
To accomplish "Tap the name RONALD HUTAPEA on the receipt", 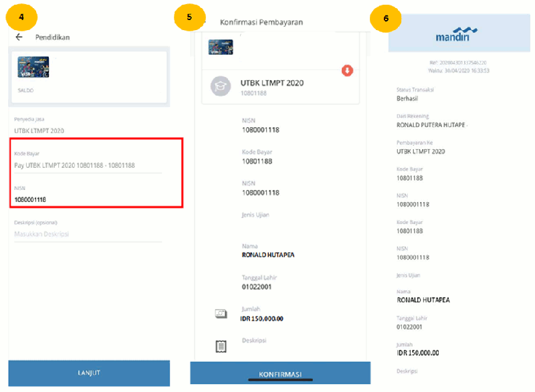I will point(423,300).
